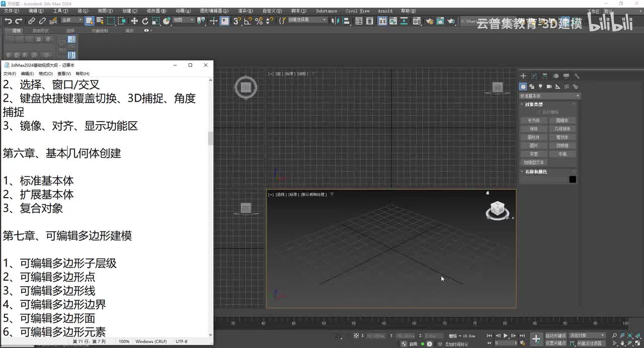Click the Unlink Selection broken chain icon
Image resolution: width=644 pixels, height=348 pixels.
pos(42,21)
